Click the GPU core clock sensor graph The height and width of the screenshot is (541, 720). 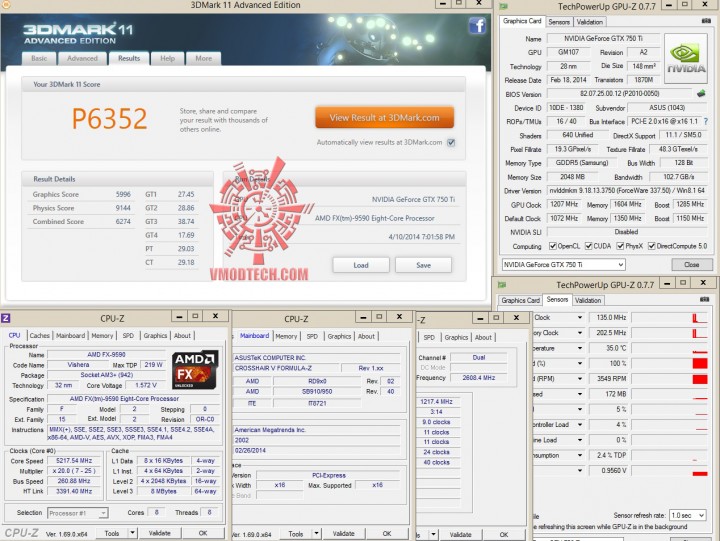669,317
